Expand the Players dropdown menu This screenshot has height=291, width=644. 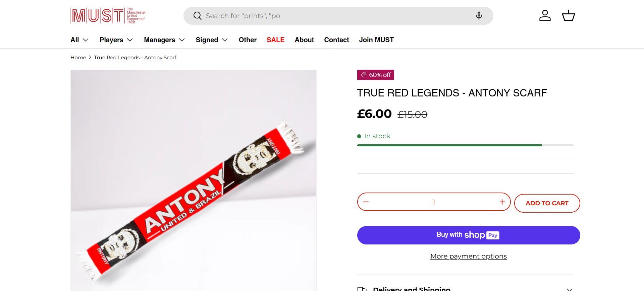point(116,40)
